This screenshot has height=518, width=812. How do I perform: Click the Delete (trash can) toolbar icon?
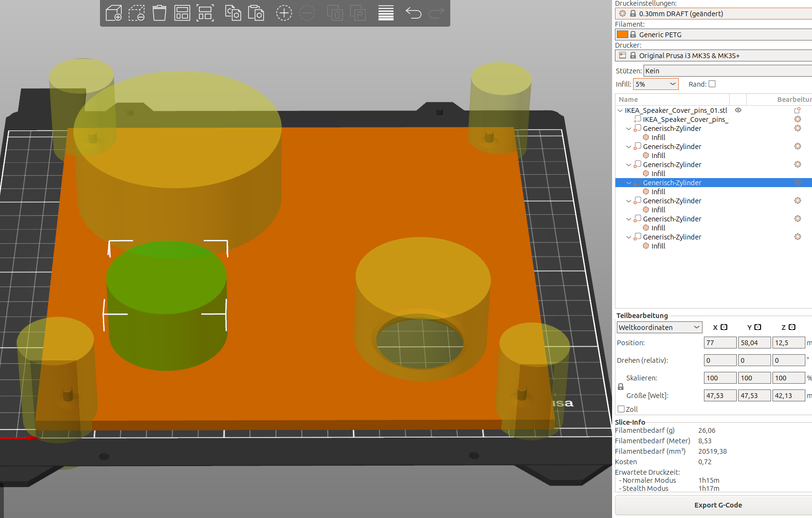click(x=159, y=13)
